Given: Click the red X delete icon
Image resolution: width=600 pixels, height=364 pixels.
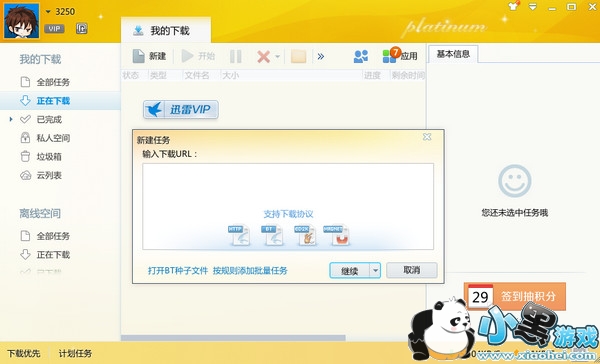Looking at the screenshot, I should [x=263, y=57].
